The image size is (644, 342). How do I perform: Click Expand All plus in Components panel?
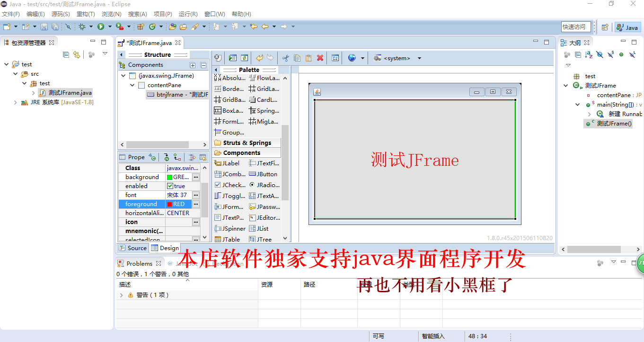pos(193,65)
